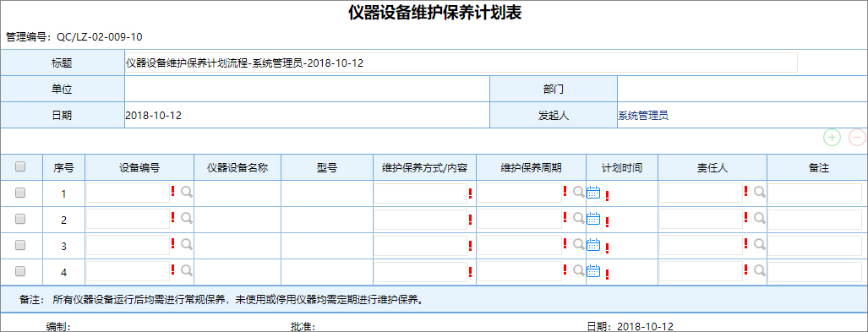Open responsible person lookup in row 2
This screenshot has width=868, height=332.
pyautogui.click(x=760, y=218)
